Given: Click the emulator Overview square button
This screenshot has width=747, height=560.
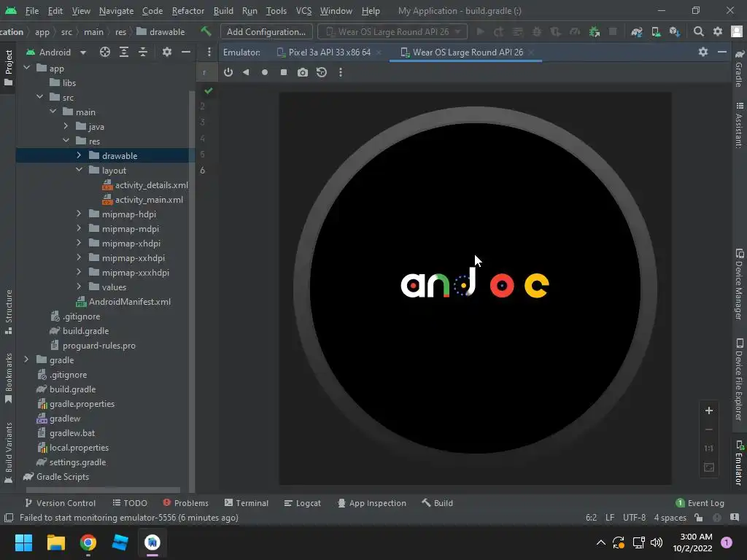Looking at the screenshot, I should click(x=284, y=72).
